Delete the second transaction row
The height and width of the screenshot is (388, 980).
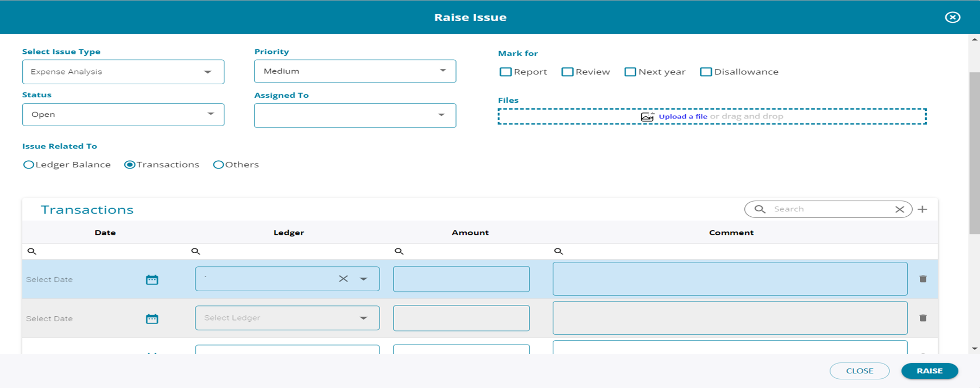[x=923, y=318]
